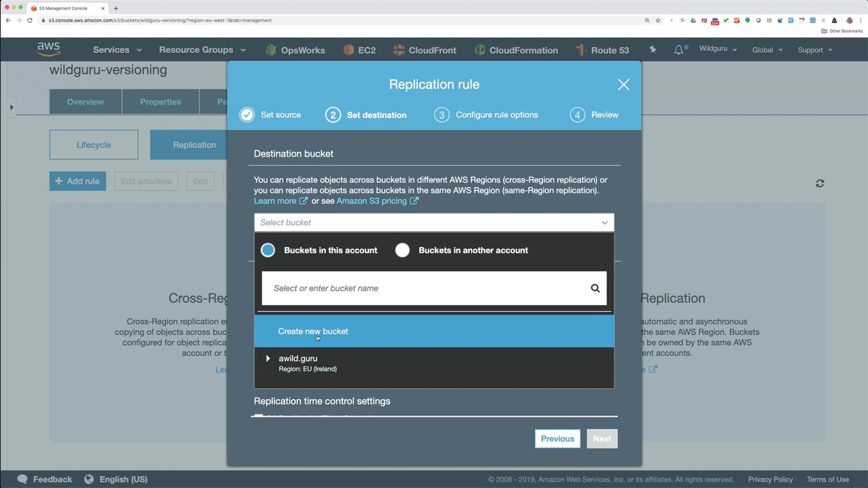The image size is (868, 488).
Task: Select the awild.guru bucket row
Action: (434, 363)
